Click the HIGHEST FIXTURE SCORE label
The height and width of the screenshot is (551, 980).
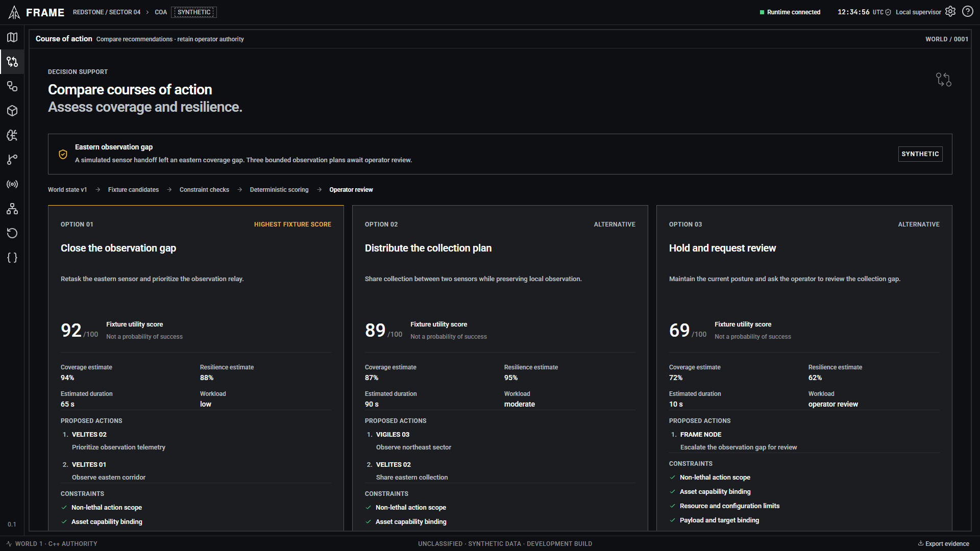pyautogui.click(x=292, y=224)
